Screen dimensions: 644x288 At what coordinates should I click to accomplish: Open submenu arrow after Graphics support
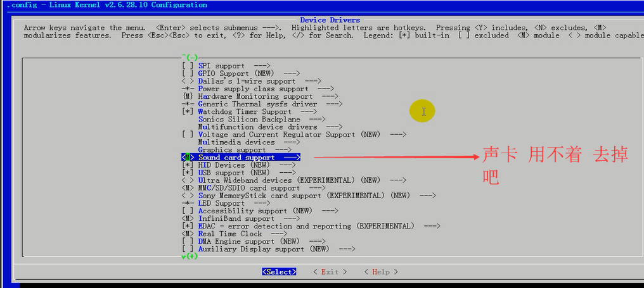click(x=283, y=150)
